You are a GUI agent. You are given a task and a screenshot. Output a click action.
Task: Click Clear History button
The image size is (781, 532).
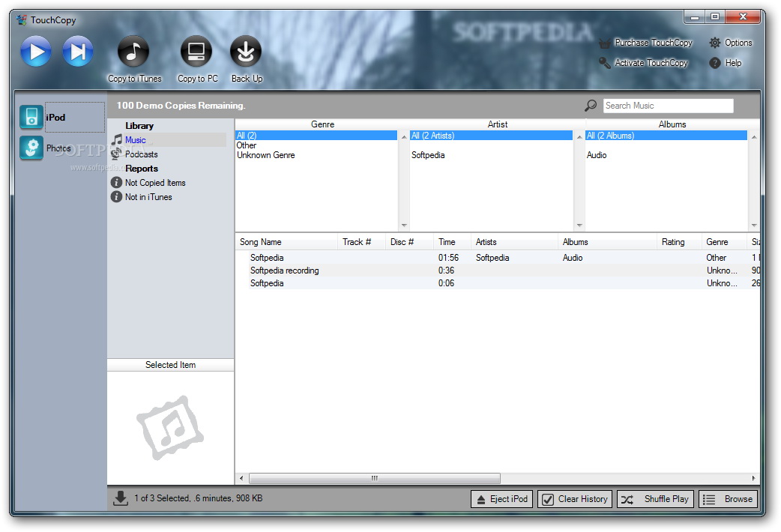point(576,499)
